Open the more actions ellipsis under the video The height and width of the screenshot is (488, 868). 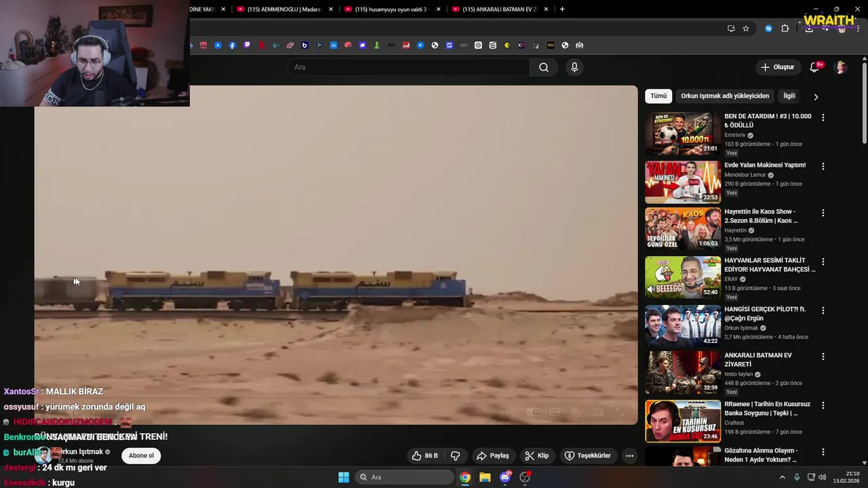pos(629,455)
